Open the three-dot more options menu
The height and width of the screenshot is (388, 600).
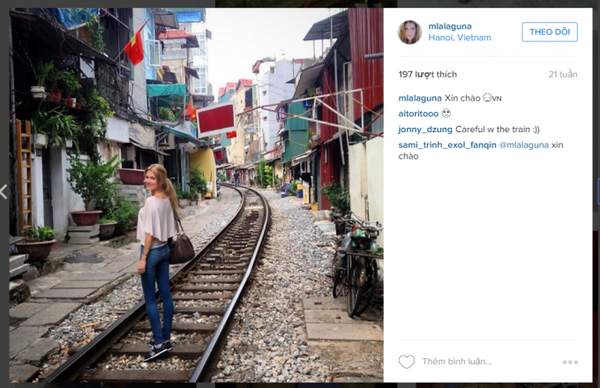point(570,362)
